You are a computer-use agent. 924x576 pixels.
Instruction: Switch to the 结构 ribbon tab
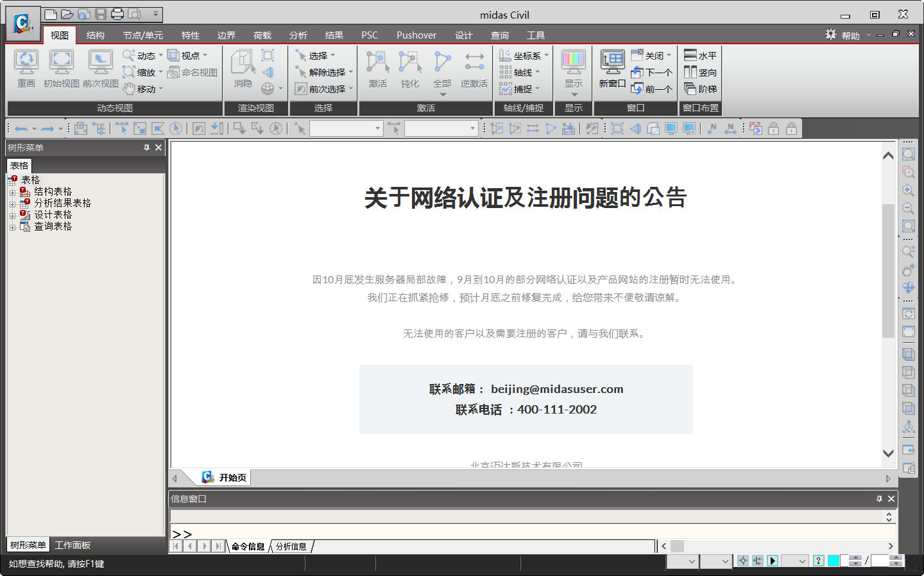coord(95,35)
